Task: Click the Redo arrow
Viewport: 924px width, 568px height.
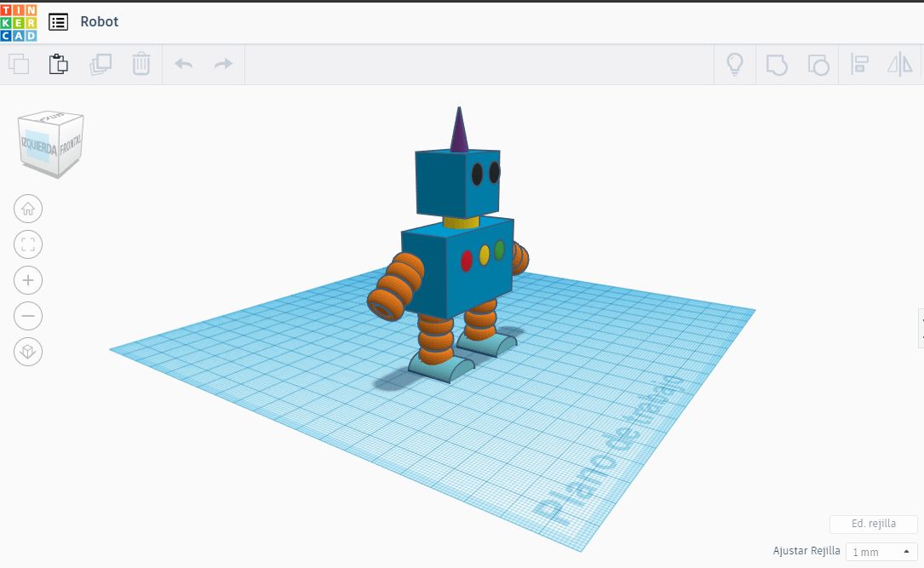Action: point(222,64)
